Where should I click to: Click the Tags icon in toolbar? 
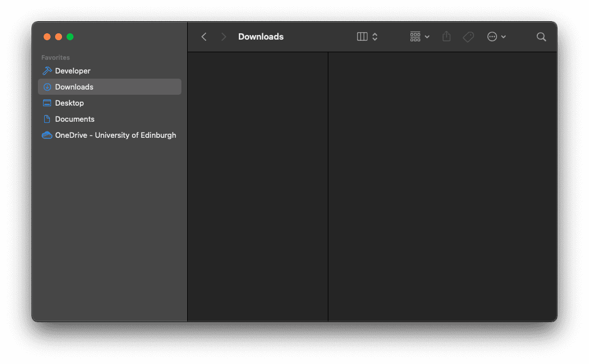click(x=468, y=37)
